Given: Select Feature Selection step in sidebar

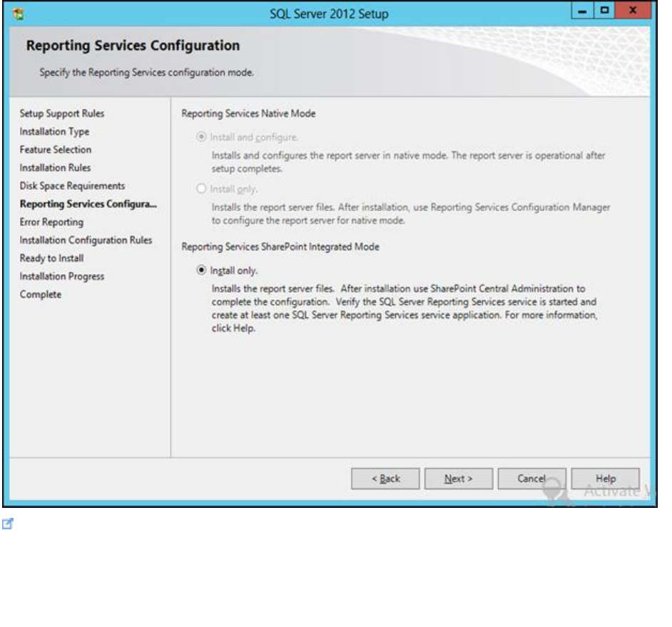Looking at the screenshot, I should tap(55, 150).
